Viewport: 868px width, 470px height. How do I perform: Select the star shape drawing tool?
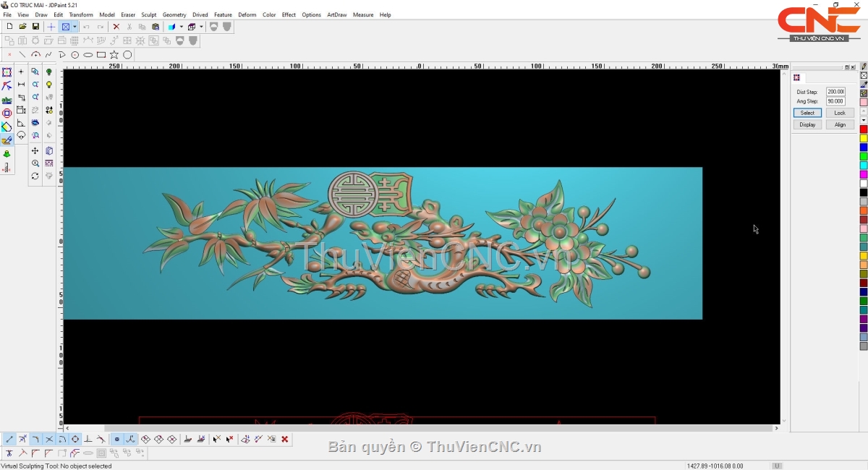click(x=114, y=55)
